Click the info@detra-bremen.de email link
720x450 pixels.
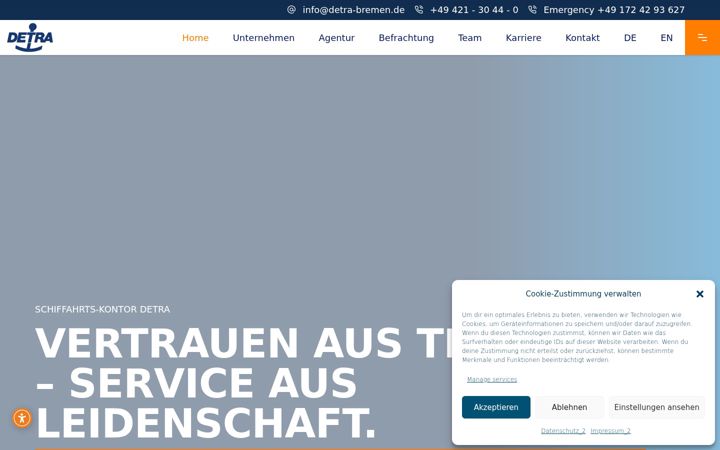353,10
